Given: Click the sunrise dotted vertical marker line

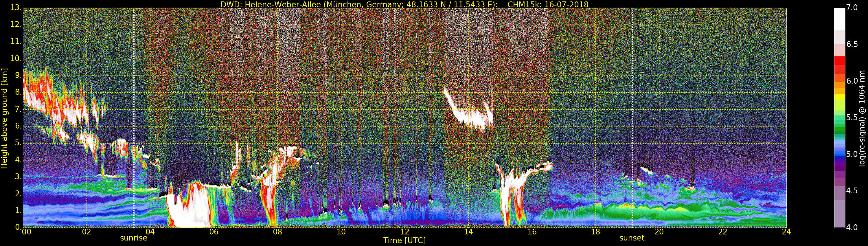Looking at the screenshot, I should [x=134, y=118].
